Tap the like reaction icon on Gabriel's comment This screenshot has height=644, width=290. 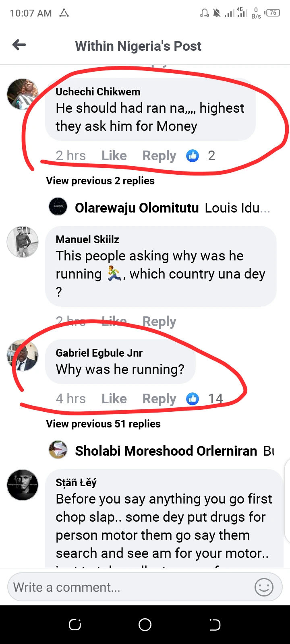[x=193, y=399]
